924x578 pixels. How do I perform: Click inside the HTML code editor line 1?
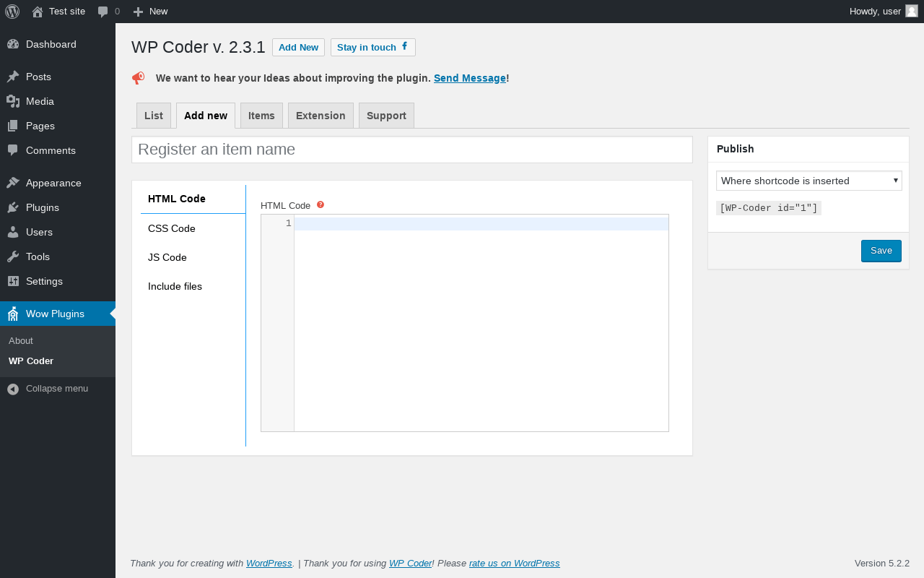[x=481, y=224]
